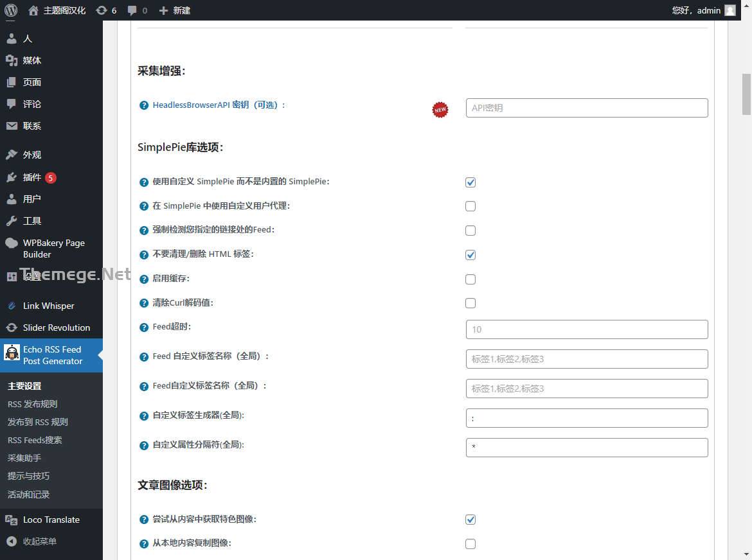752x560 pixels.
Task: Enable 强制检测您指定的链接处的Feed checkbox
Action: click(470, 231)
